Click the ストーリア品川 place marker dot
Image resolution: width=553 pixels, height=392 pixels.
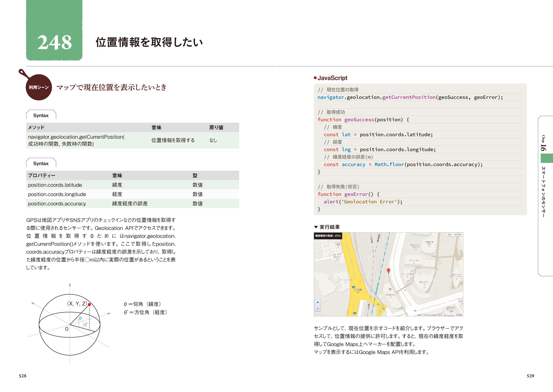[407, 276]
